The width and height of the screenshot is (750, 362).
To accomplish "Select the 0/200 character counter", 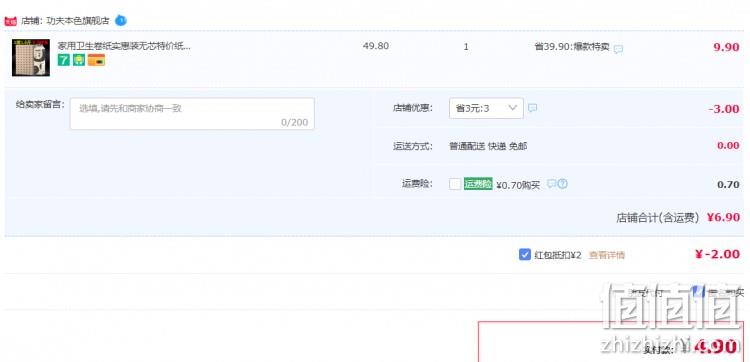I will pyautogui.click(x=295, y=122).
